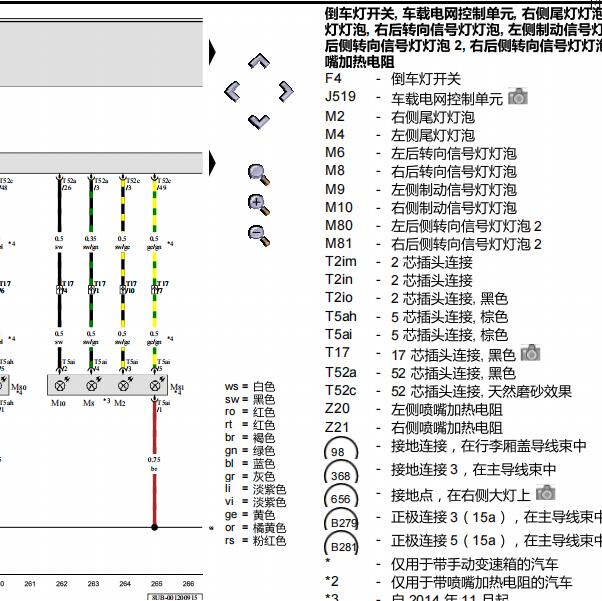Select the M4 左侧尾灯灯泡 legend entry
The width and height of the screenshot is (602, 601).
point(400,135)
